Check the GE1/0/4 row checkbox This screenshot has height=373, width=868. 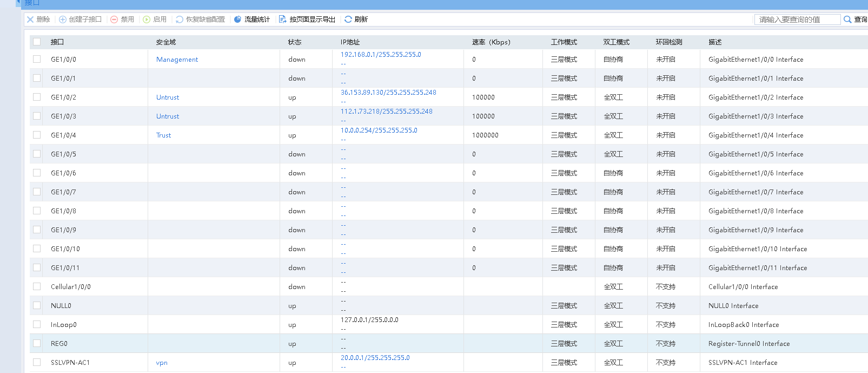(x=37, y=135)
